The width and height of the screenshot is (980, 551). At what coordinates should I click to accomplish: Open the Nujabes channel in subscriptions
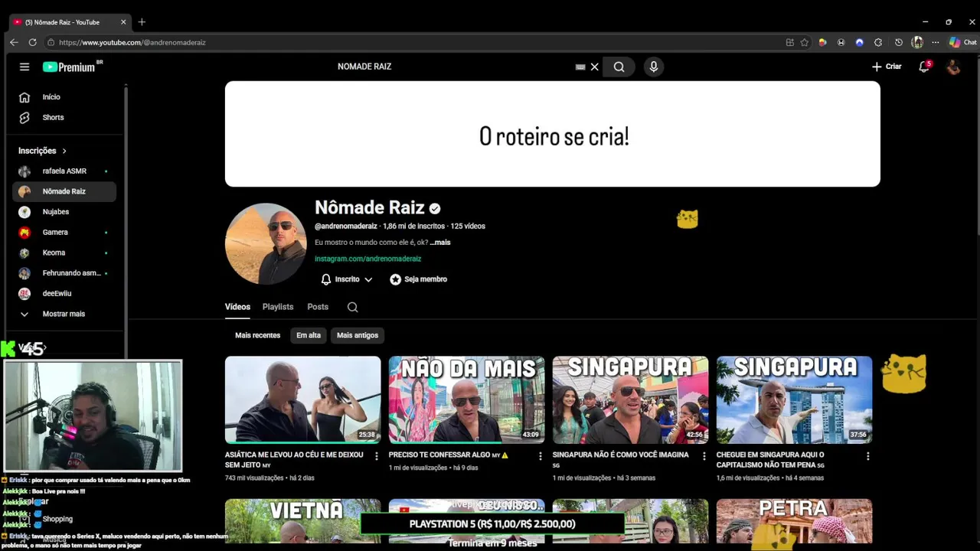(x=64, y=212)
